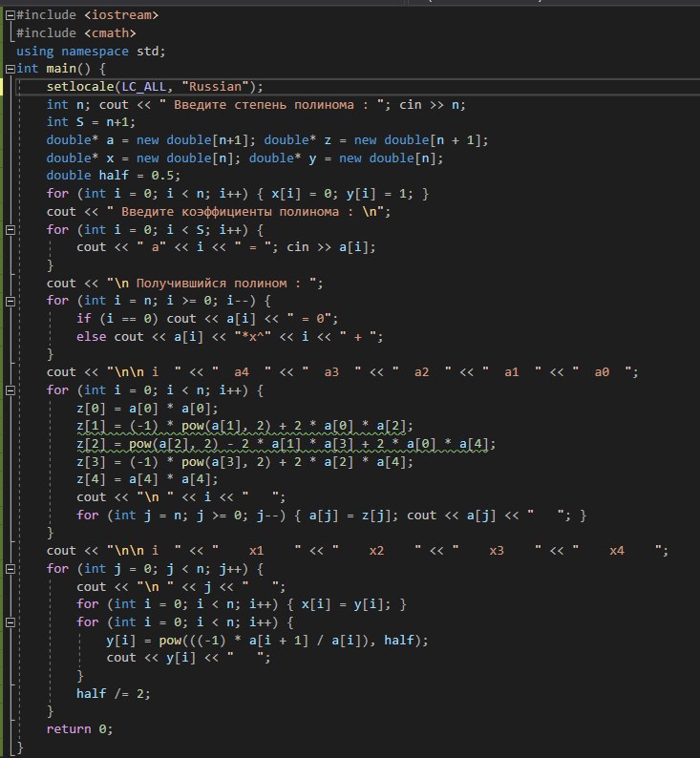Click the 'int S = n+1' statement
The image size is (700, 758).
(x=88, y=122)
